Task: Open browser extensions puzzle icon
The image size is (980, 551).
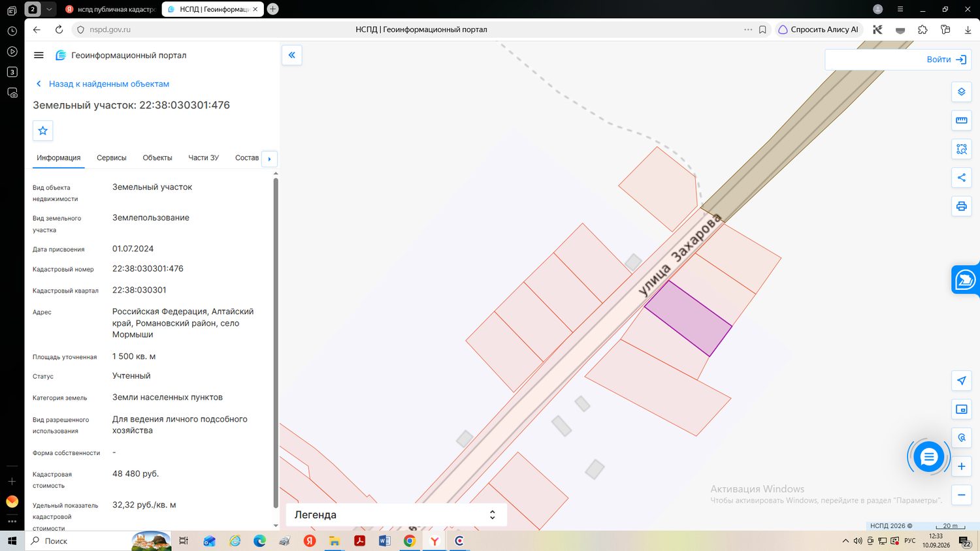Action: pyautogui.click(x=923, y=29)
